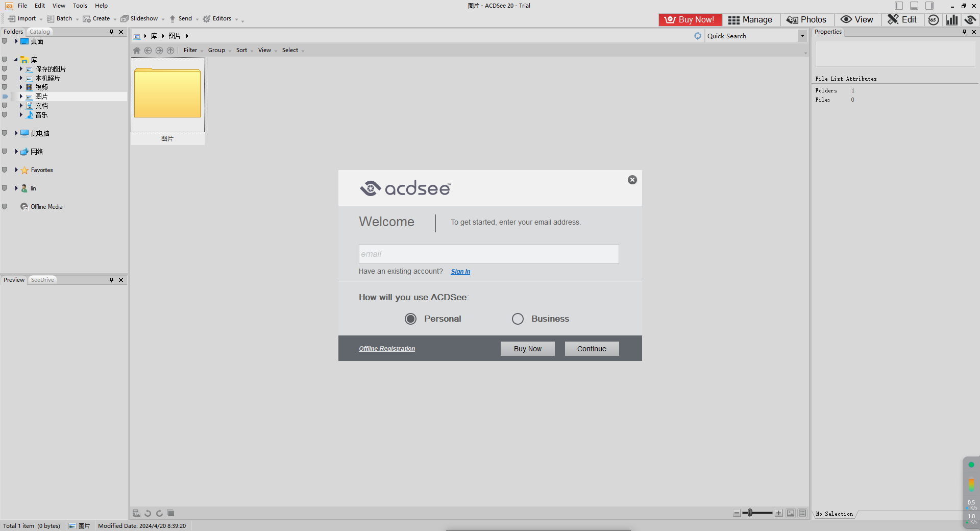980x531 pixels.
Task: Select the Personal radio button
Action: tap(410, 319)
